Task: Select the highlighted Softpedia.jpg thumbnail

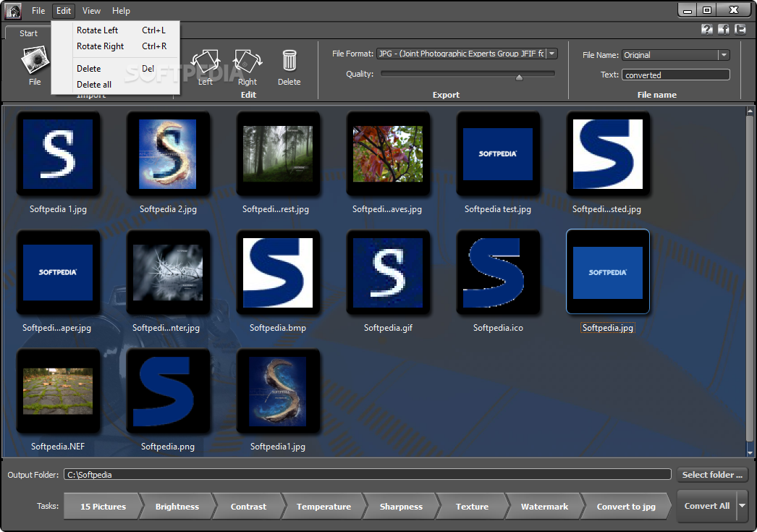Action: click(x=608, y=272)
